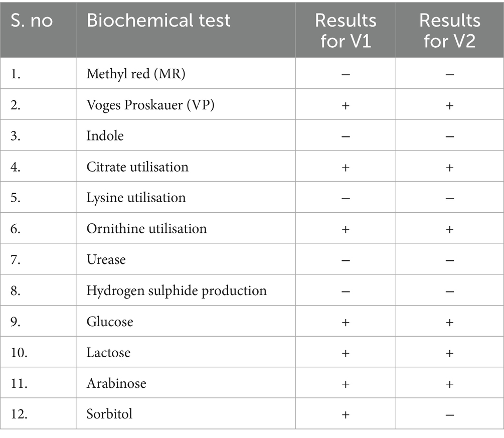
Task: Click the Sorbitol V1 plus result
Action: click(345, 414)
